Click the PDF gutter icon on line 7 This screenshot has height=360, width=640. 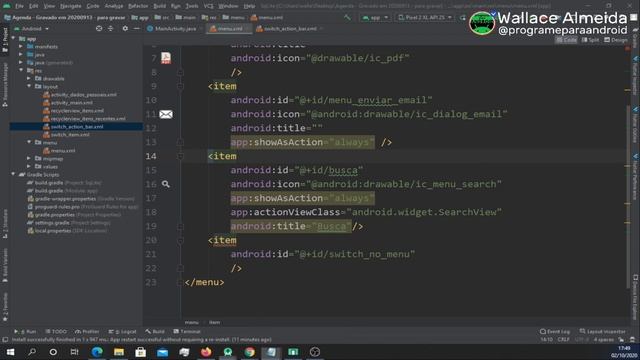coord(166,58)
